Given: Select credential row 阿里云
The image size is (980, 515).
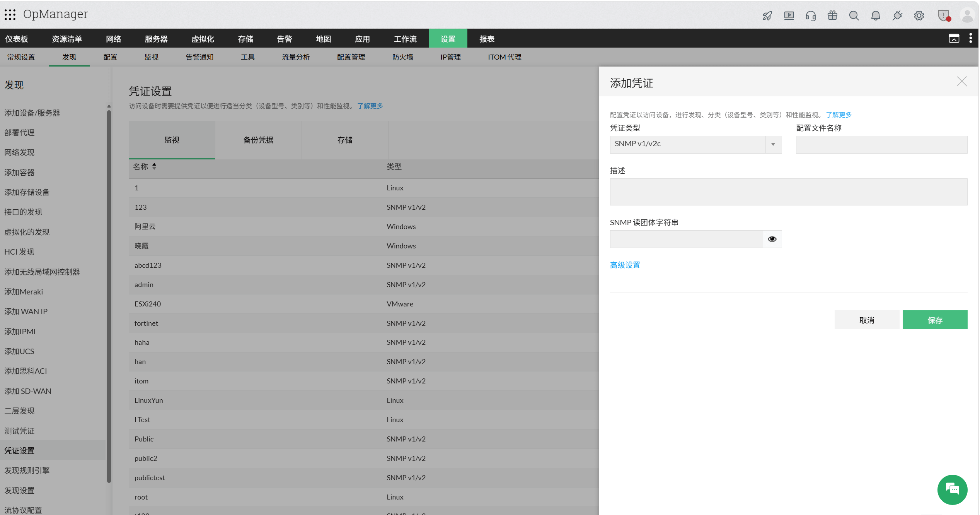Looking at the screenshot, I should 364,227.
